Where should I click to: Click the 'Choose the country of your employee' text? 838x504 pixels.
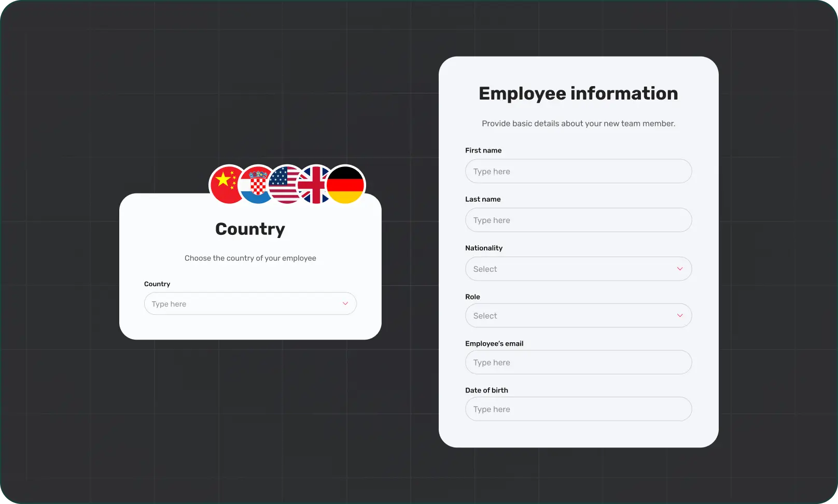click(250, 258)
